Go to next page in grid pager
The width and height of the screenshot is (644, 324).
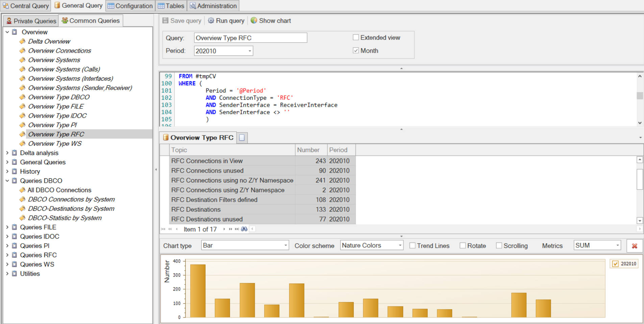[x=230, y=229]
